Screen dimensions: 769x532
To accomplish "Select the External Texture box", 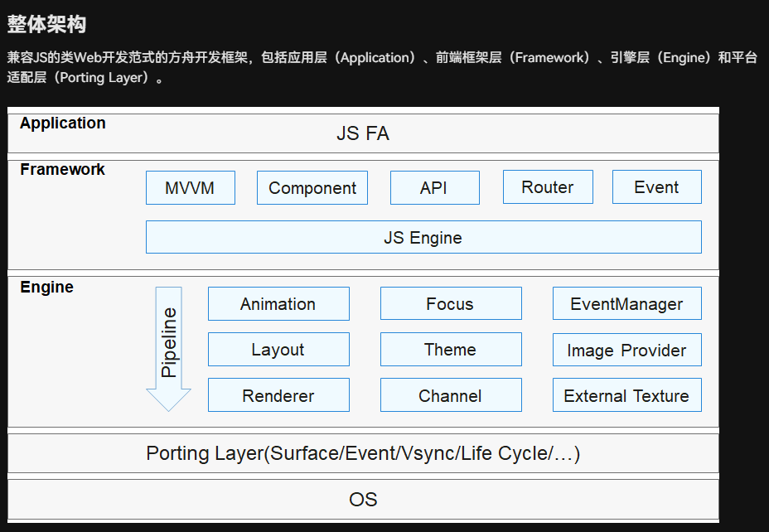I will tap(626, 395).
